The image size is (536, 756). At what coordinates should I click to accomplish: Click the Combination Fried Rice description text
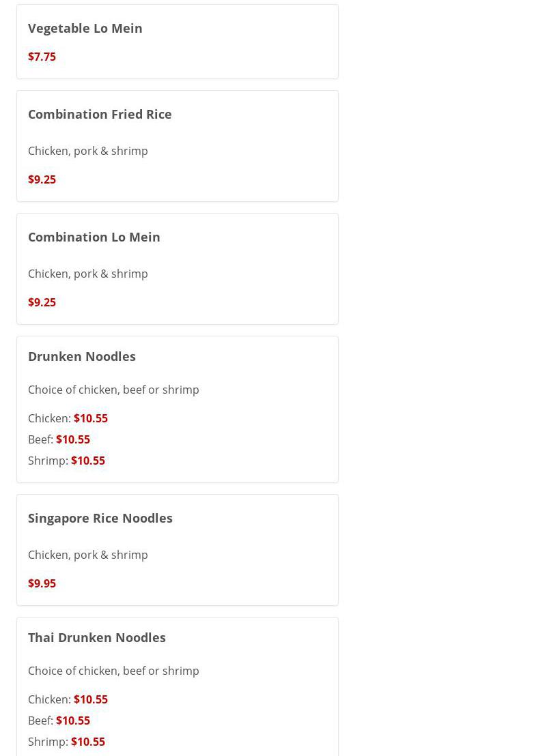click(x=87, y=151)
